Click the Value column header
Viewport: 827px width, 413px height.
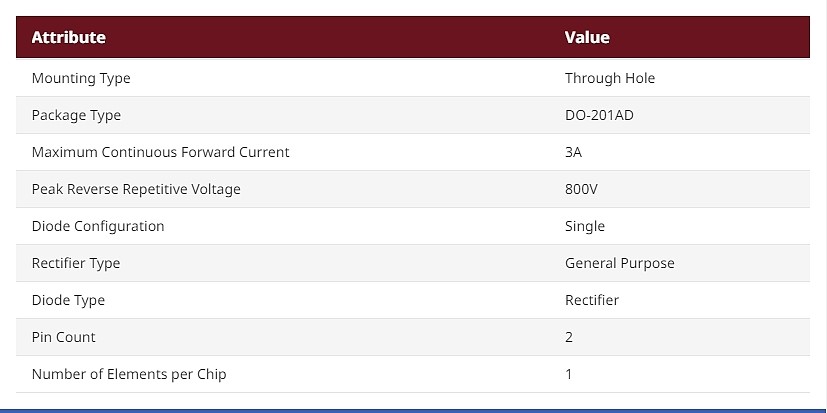pos(587,37)
